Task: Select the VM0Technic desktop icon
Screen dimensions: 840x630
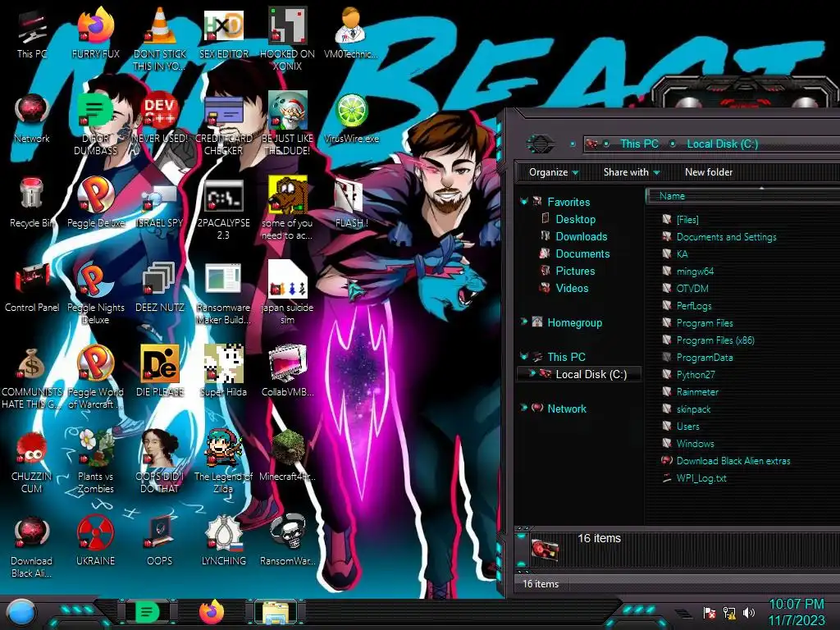Action: (x=351, y=33)
